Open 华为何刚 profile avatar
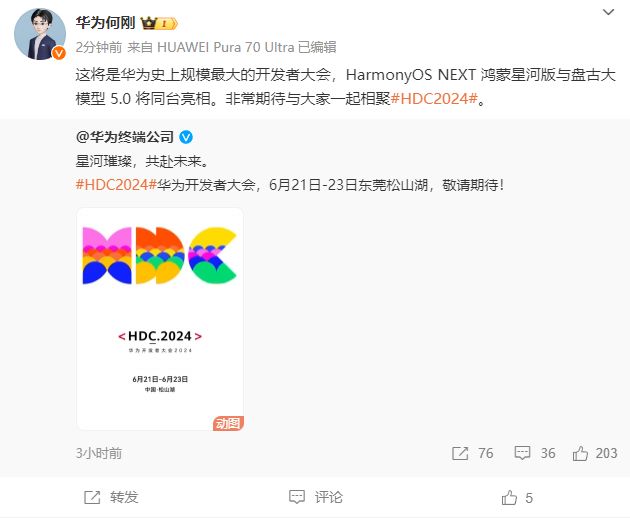The width and height of the screenshot is (630, 518). point(40,34)
